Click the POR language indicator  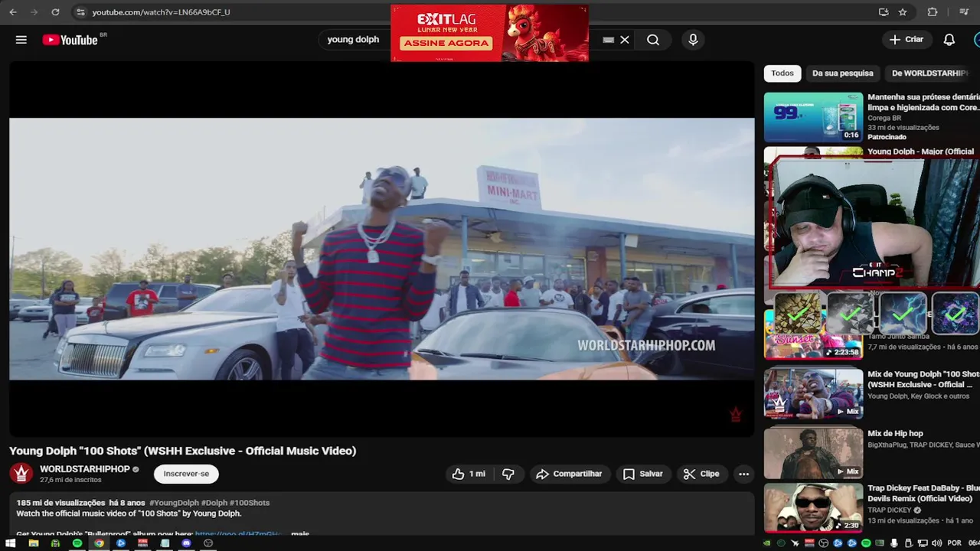click(955, 543)
